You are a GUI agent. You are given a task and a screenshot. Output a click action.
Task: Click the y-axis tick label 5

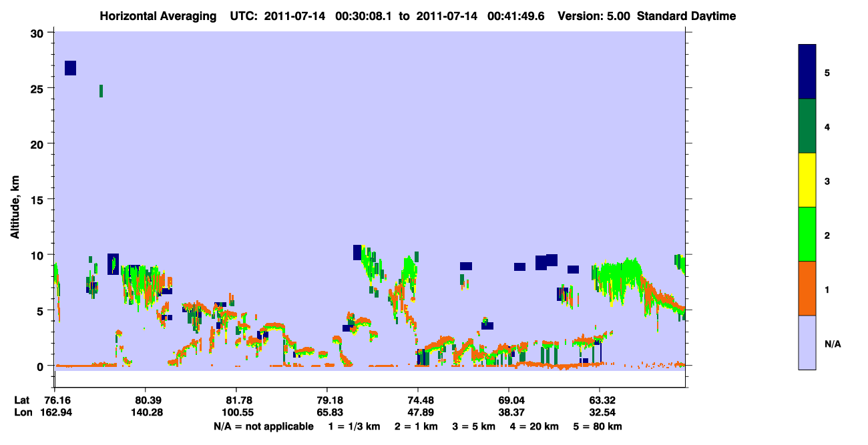pos(41,310)
